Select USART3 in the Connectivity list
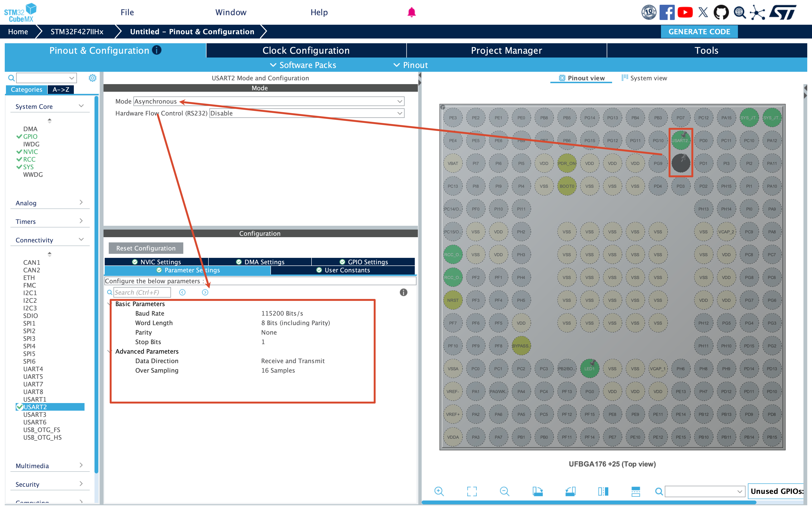 click(x=35, y=415)
